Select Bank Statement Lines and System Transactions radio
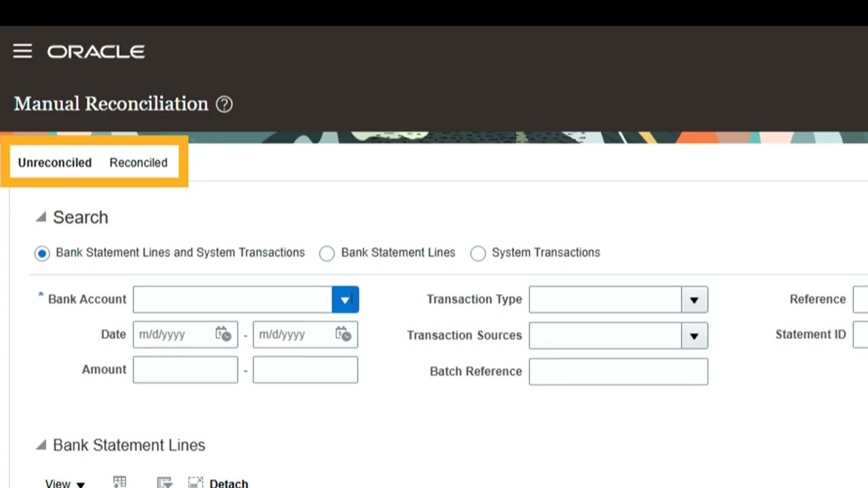Image resolution: width=868 pixels, height=488 pixels. coord(42,253)
